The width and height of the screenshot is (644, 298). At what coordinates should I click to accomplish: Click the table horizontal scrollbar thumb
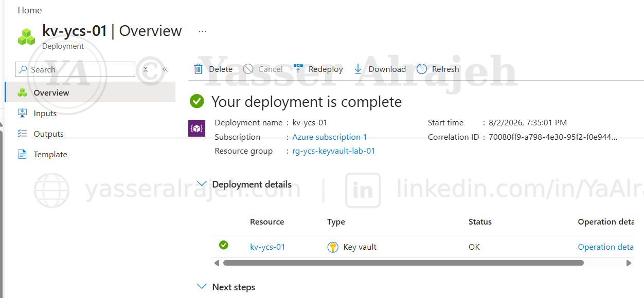403,263
